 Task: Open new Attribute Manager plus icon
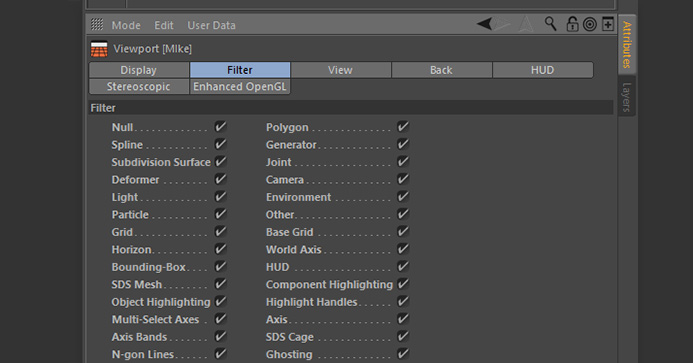(608, 24)
